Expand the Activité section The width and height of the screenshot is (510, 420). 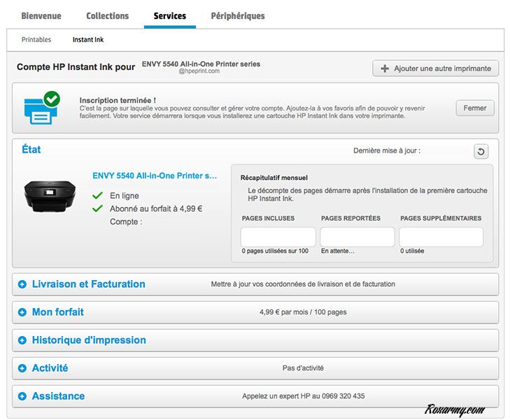[x=22, y=368]
